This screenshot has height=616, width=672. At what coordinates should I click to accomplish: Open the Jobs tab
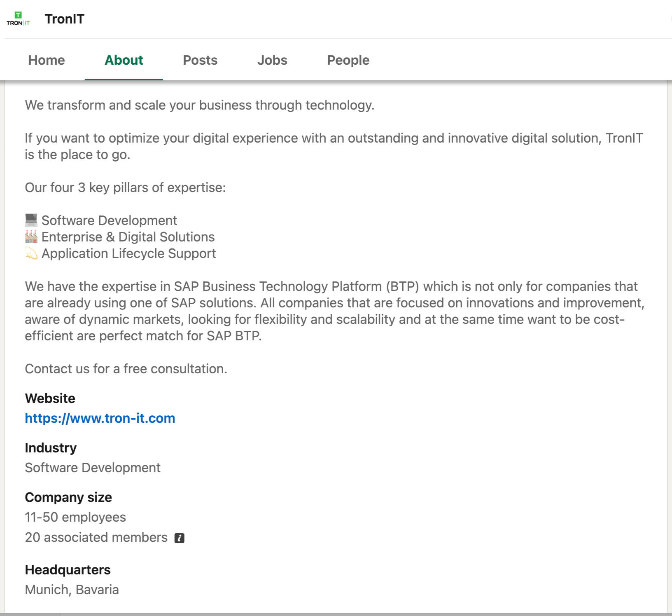point(272,60)
